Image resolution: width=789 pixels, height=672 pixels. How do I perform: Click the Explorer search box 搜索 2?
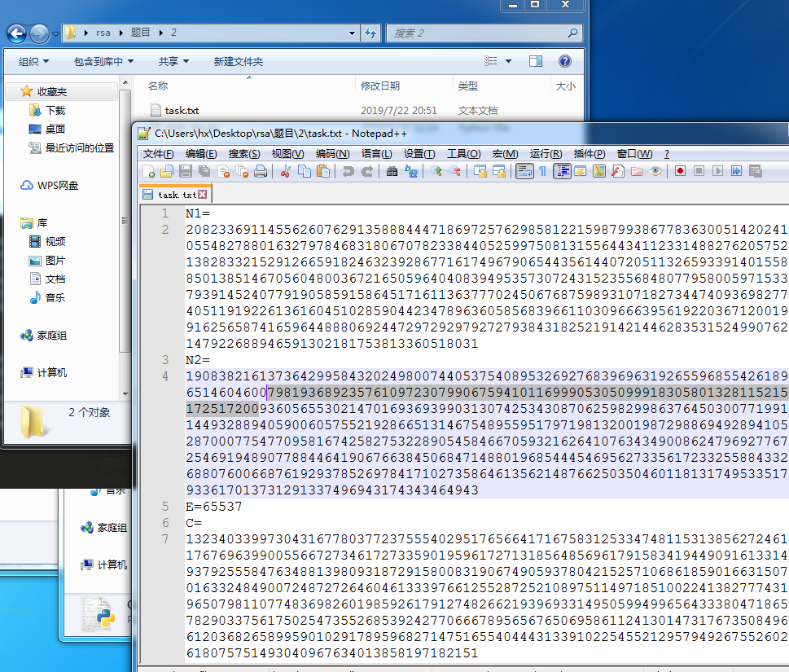(484, 33)
